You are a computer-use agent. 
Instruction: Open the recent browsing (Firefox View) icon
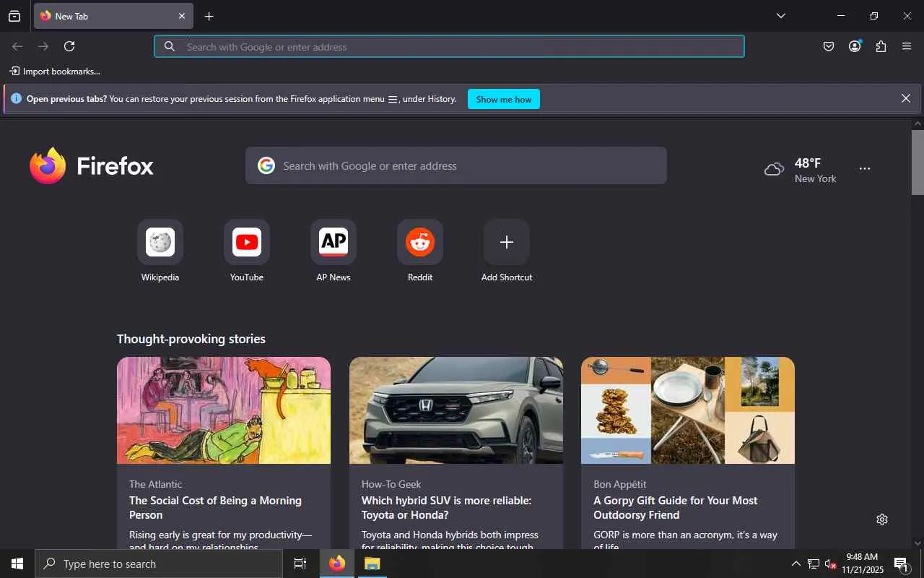click(x=14, y=16)
